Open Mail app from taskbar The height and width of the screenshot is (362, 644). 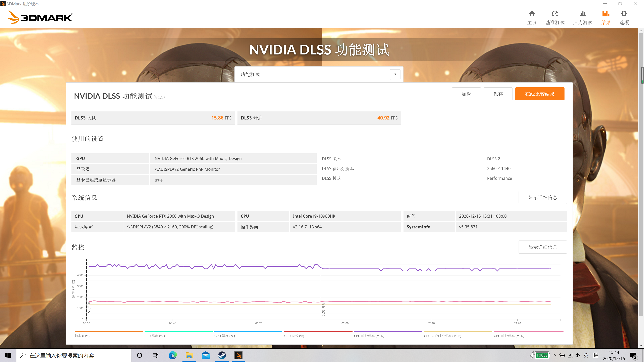tap(205, 355)
